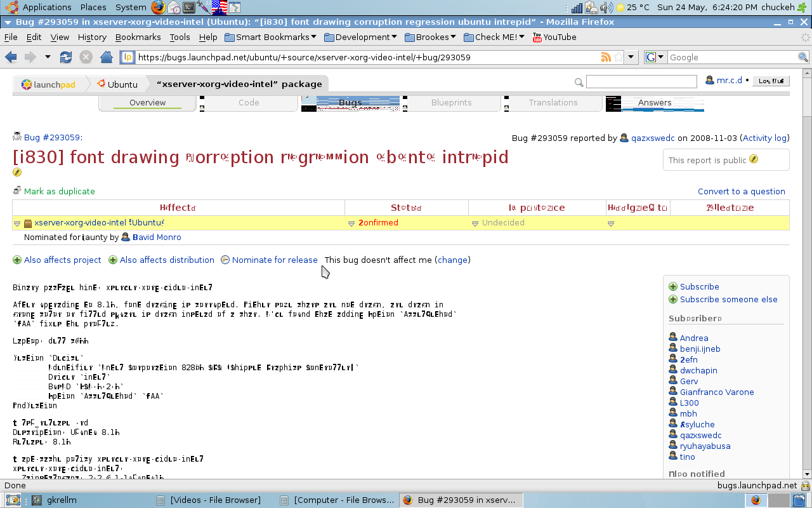This screenshot has width=812, height=508.
Task: Open the search engine selector dropdown
Action: [655, 57]
